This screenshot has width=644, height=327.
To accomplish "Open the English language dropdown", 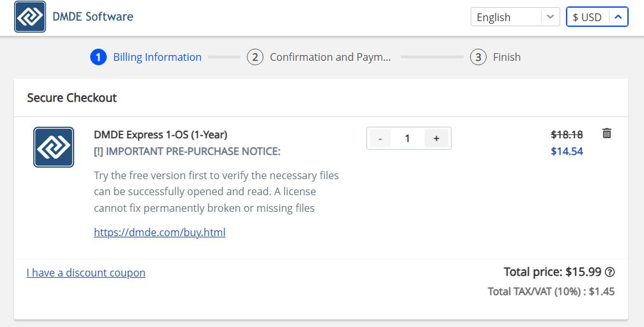I will click(515, 17).
